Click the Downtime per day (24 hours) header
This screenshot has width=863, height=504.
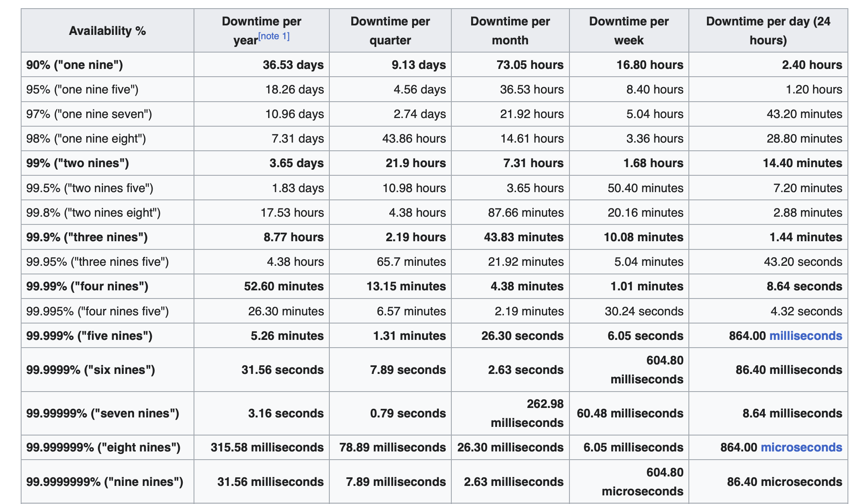[x=768, y=31]
